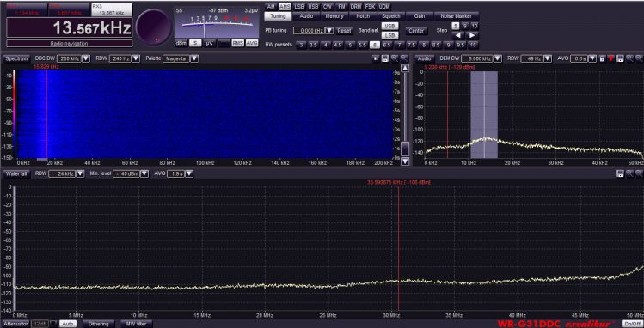The image size is (644, 328).
Task: Click the tuning knob dial
Action: tap(153, 27)
